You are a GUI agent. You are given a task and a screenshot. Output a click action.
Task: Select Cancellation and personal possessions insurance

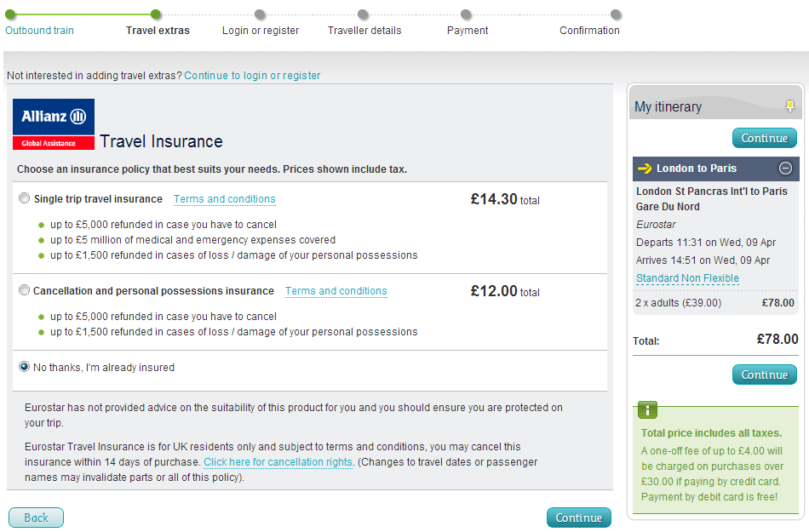tap(24, 290)
